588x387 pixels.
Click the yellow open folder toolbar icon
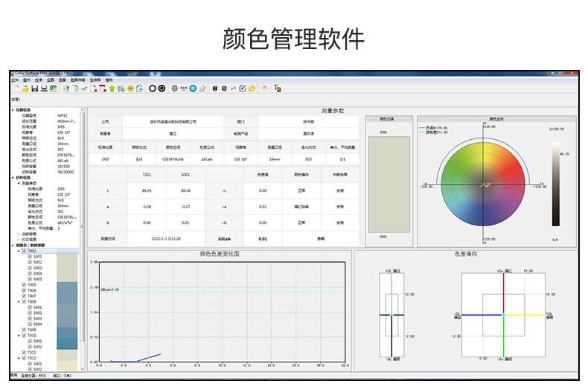25,88
